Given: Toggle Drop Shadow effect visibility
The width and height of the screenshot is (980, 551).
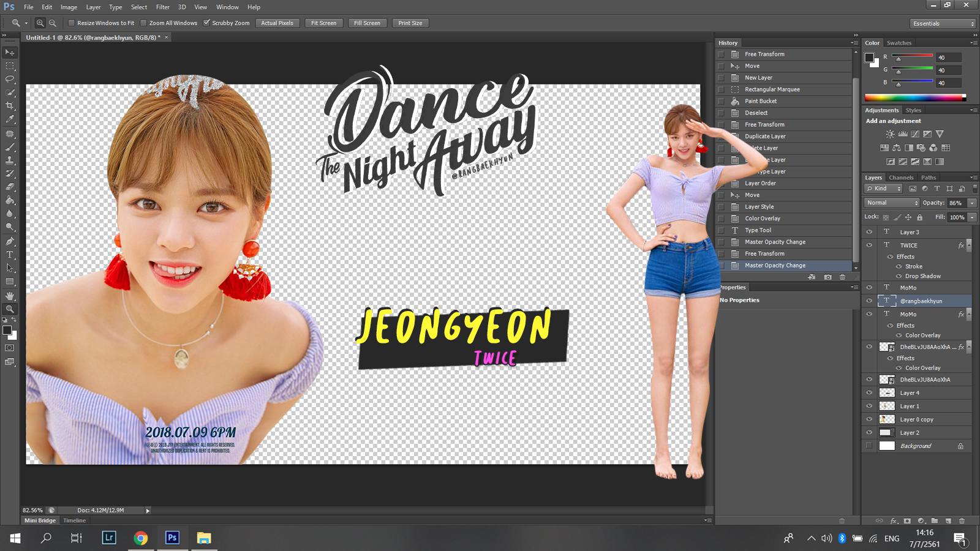Looking at the screenshot, I should click(899, 276).
